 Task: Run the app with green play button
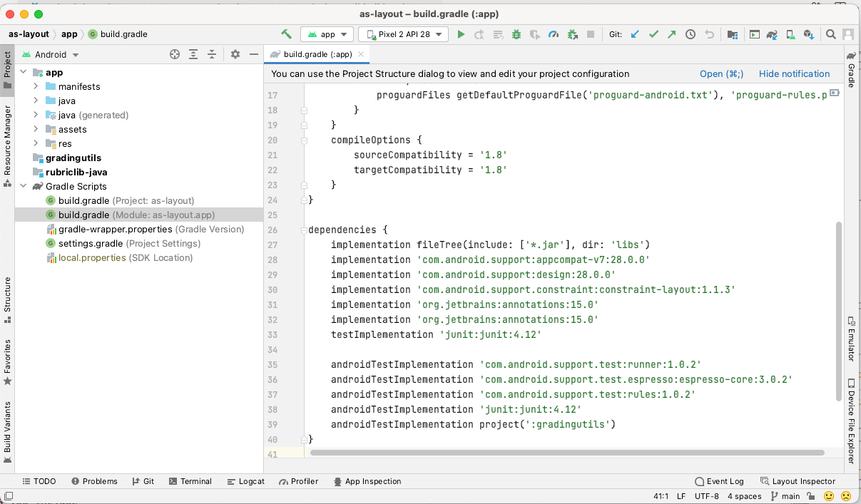pyautogui.click(x=461, y=34)
